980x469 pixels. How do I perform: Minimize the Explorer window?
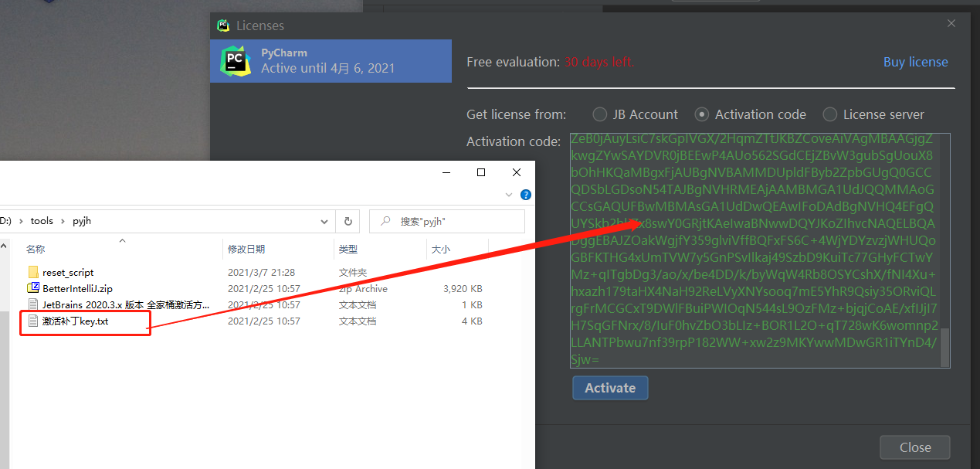click(x=446, y=172)
